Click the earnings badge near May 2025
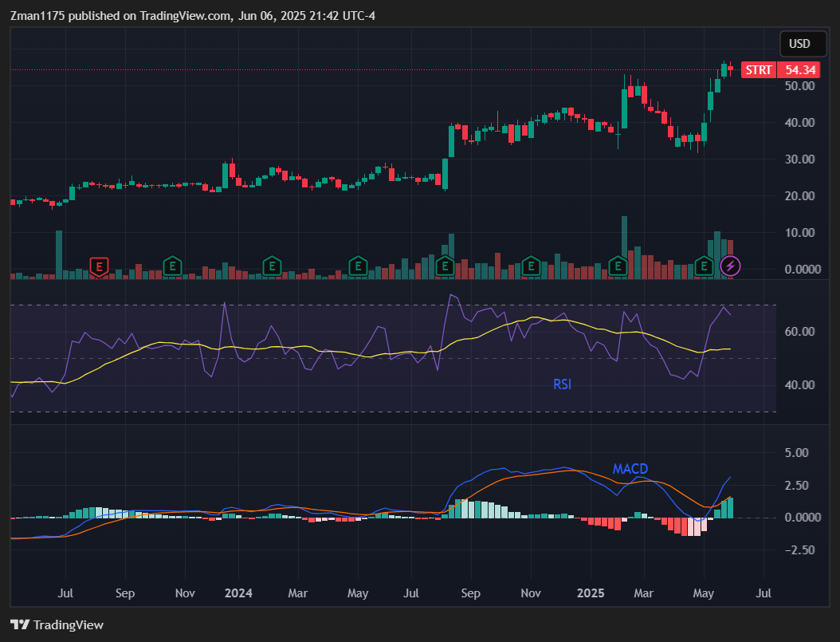The width and height of the screenshot is (840, 642). [703, 267]
